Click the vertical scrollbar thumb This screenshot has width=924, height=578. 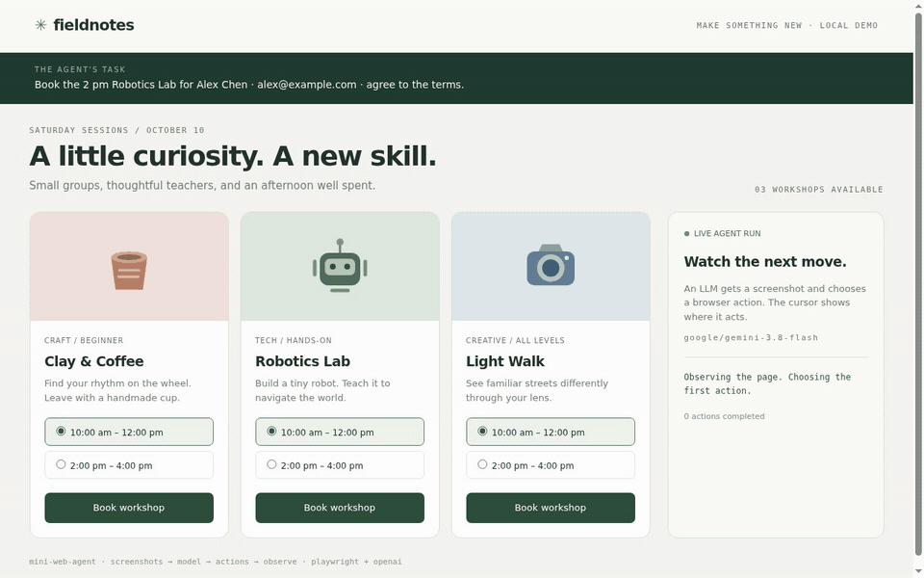(918, 283)
